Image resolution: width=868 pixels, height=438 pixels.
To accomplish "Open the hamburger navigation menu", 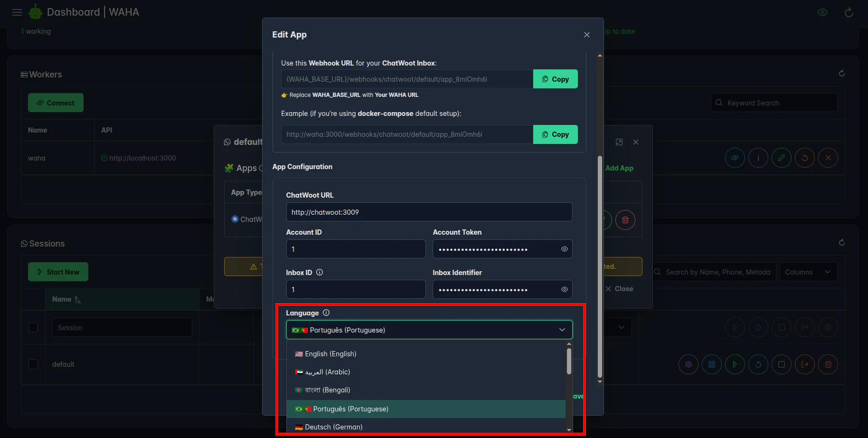I will 17,12.
